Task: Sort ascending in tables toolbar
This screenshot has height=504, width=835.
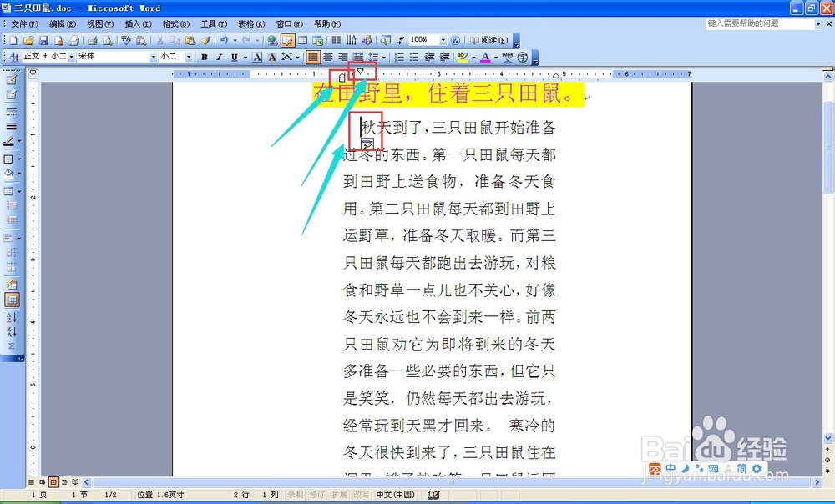Action: tap(11, 318)
